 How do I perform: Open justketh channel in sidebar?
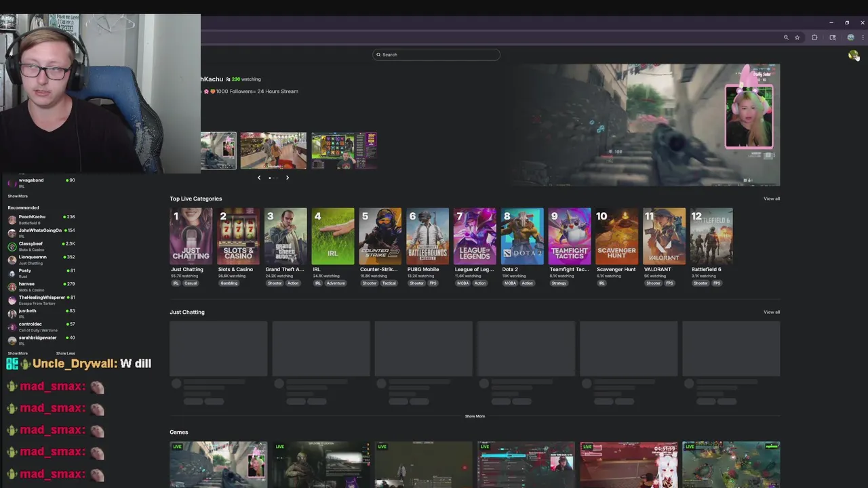coord(41,313)
